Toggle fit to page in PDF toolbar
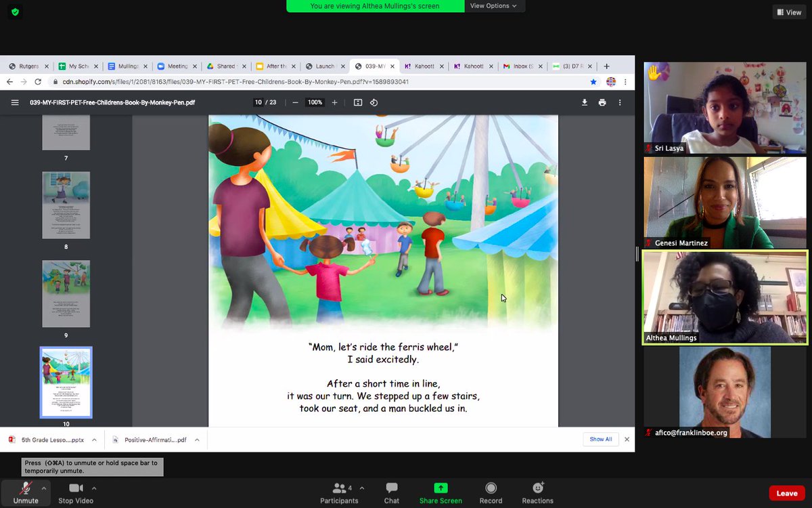Image resolution: width=812 pixels, height=508 pixels. (358, 102)
